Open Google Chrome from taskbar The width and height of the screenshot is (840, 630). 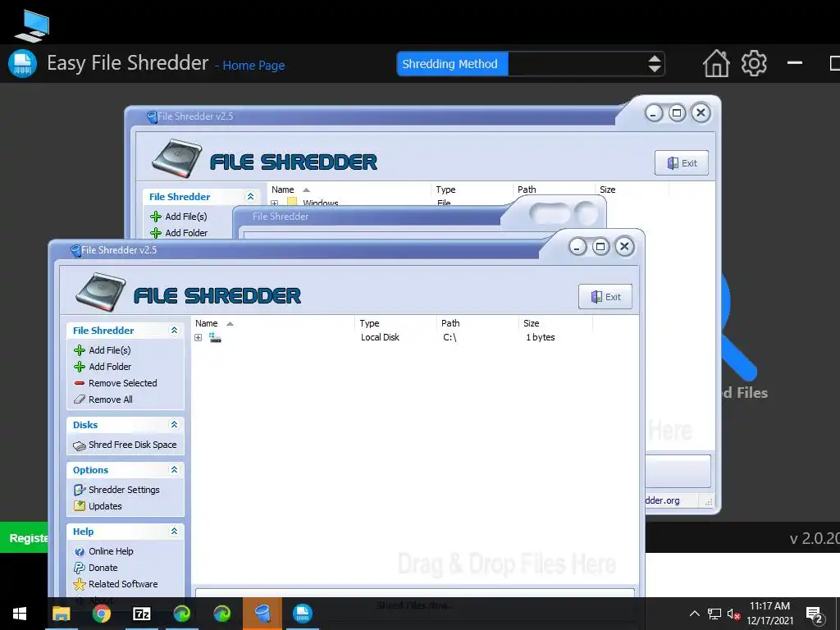(x=101, y=614)
